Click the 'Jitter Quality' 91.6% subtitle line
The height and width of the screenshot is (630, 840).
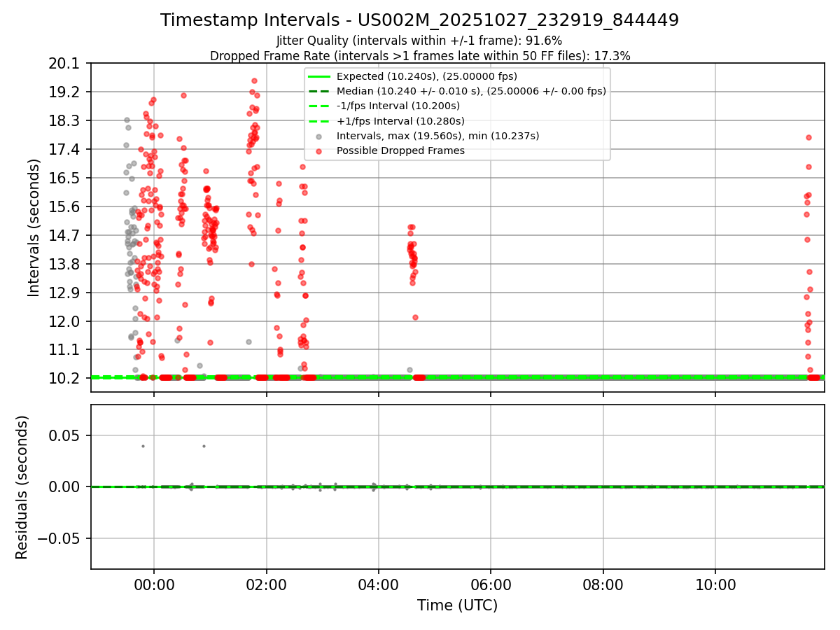(x=419, y=41)
